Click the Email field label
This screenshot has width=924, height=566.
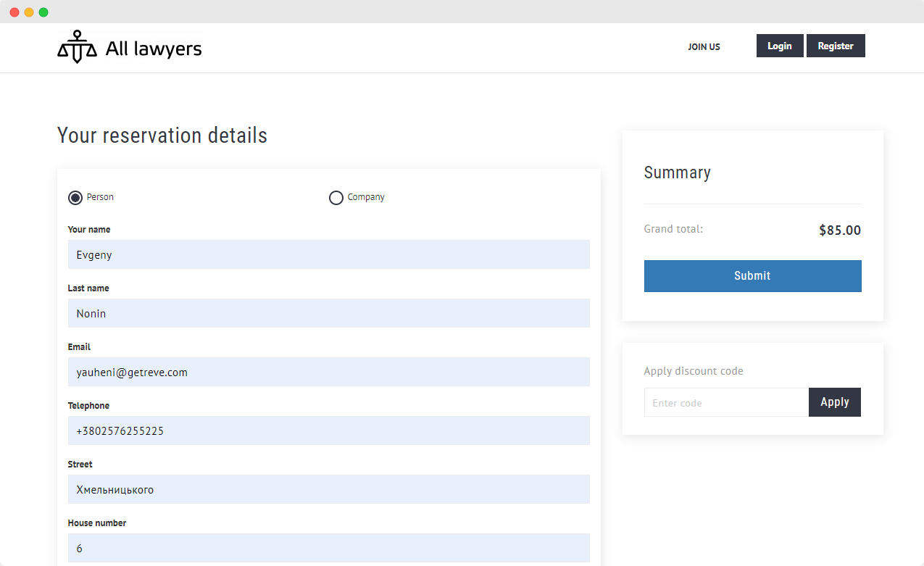tap(79, 347)
